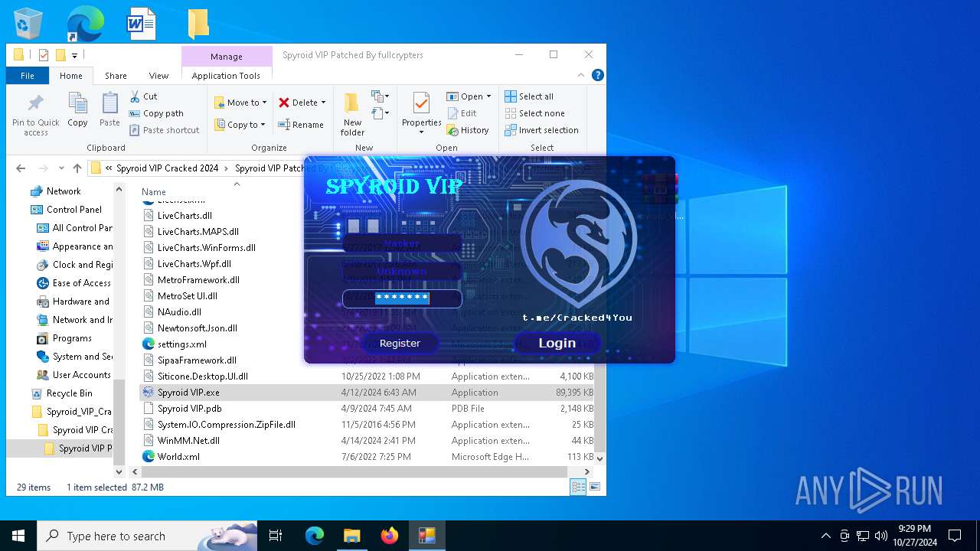Launch Firefox from the taskbar
980x551 pixels.
pyautogui.click(x=390, y=536)
